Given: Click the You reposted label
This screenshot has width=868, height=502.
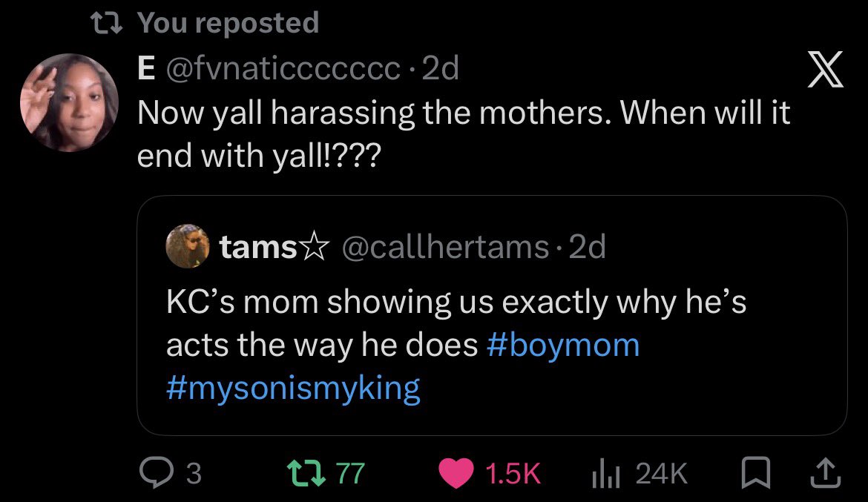Looking at the screenshot, I should (x=228, y=23).
